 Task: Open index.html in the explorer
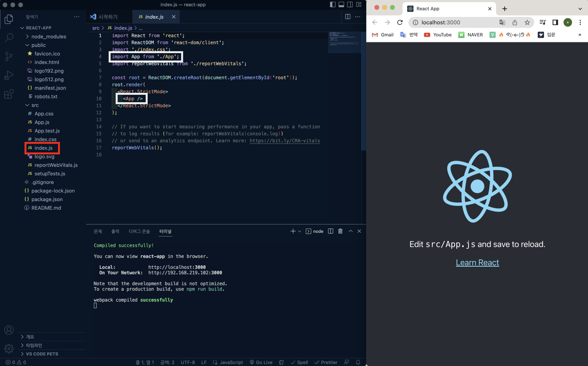point(52,62)
